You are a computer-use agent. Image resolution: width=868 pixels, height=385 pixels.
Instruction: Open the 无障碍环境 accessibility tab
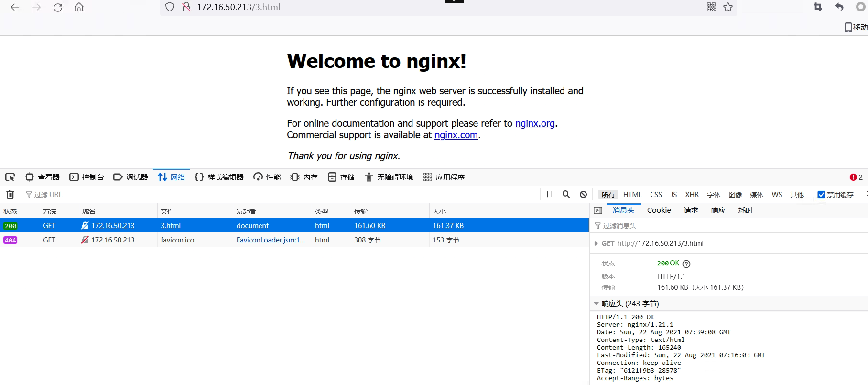[x=389, y=177]
